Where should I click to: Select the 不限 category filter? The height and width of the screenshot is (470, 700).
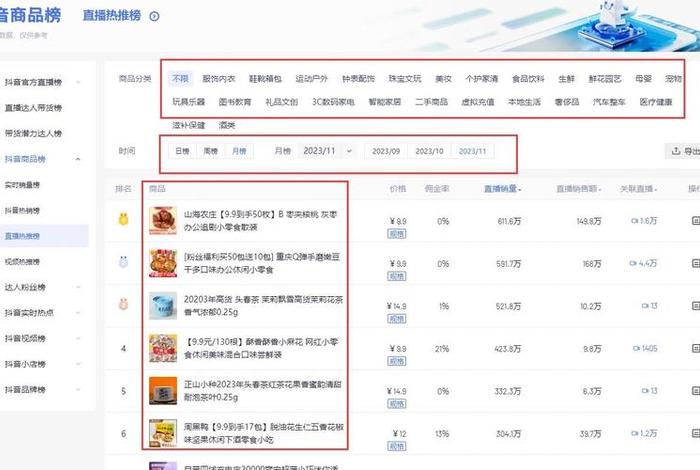(180, 79)
